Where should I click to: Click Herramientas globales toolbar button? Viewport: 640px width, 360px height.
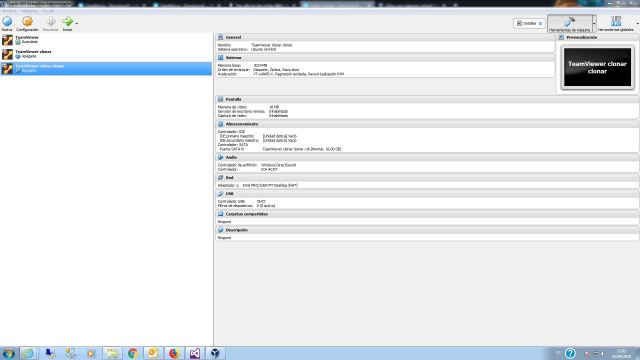coord(616,24)
